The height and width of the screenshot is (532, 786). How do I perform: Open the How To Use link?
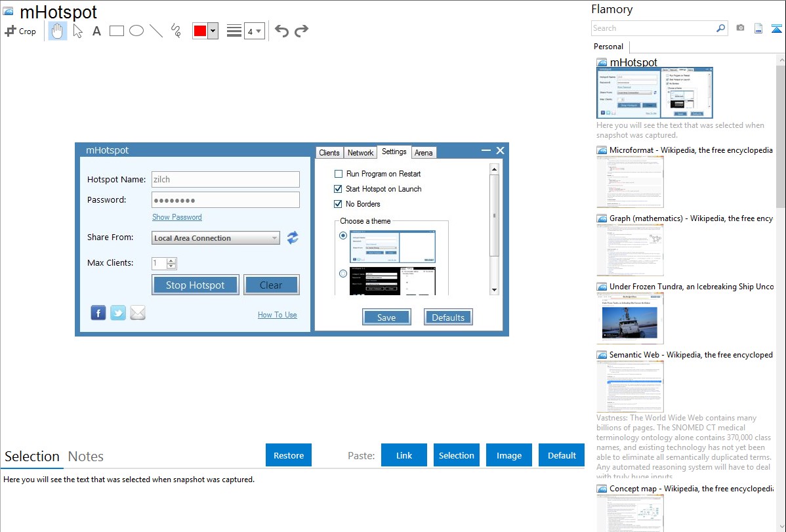click(x=278, y=315)
